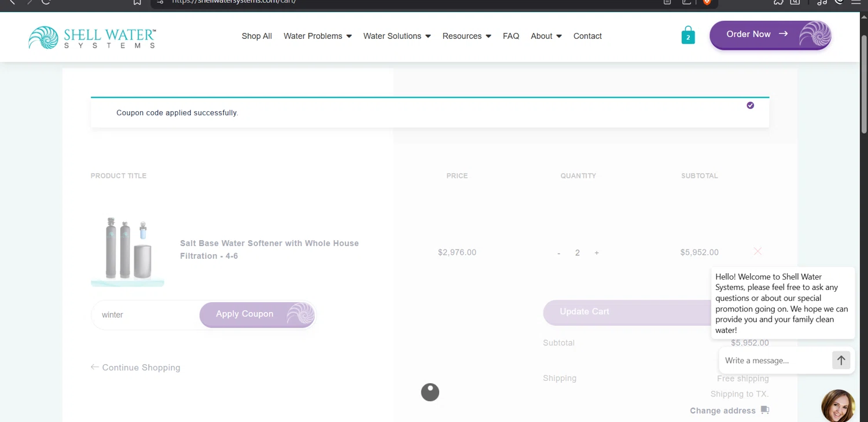This screenshot has width=868, height=422.
Task: Click the Coupon code applied successfully message
Action: pyautogui.click(x=177, y=113)
